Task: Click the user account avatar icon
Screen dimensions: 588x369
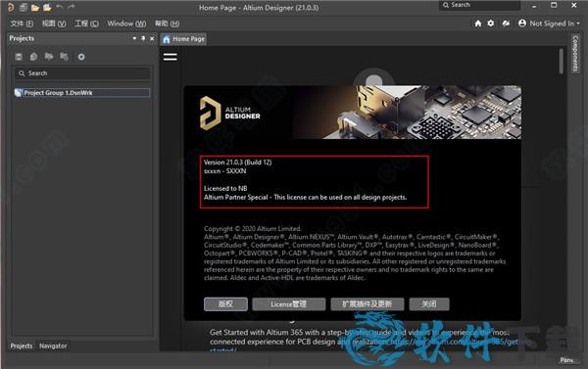Action: 522,23
